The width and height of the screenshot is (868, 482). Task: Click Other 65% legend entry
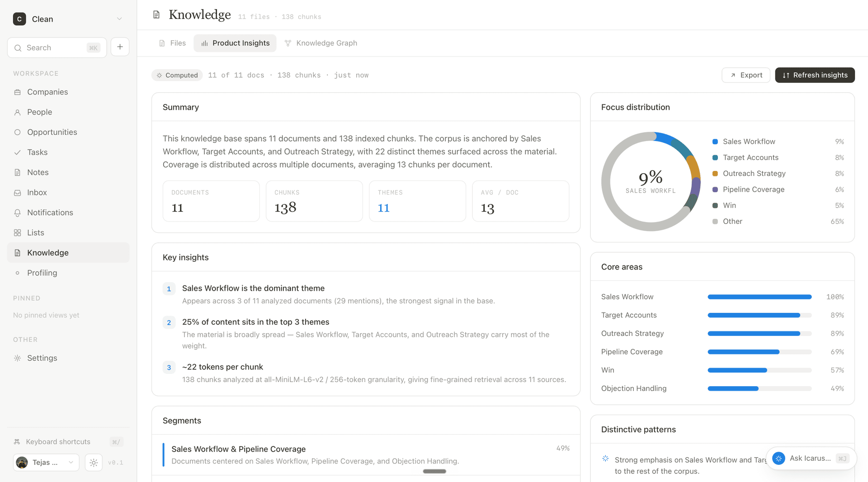tap(778, 222)
